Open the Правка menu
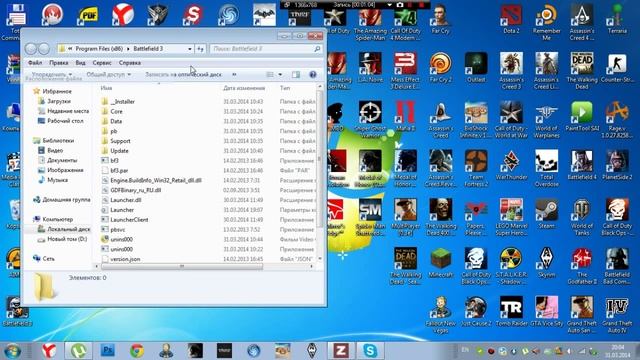640x360 pixels. click(x=58, y=63)
